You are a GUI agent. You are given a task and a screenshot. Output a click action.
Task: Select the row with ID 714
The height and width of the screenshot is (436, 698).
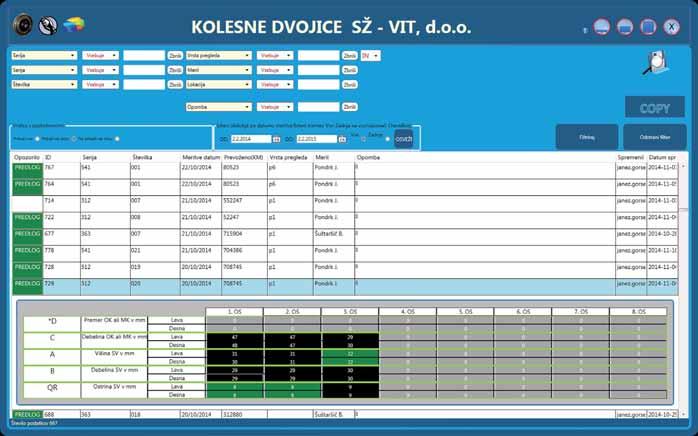click(345, 204)
